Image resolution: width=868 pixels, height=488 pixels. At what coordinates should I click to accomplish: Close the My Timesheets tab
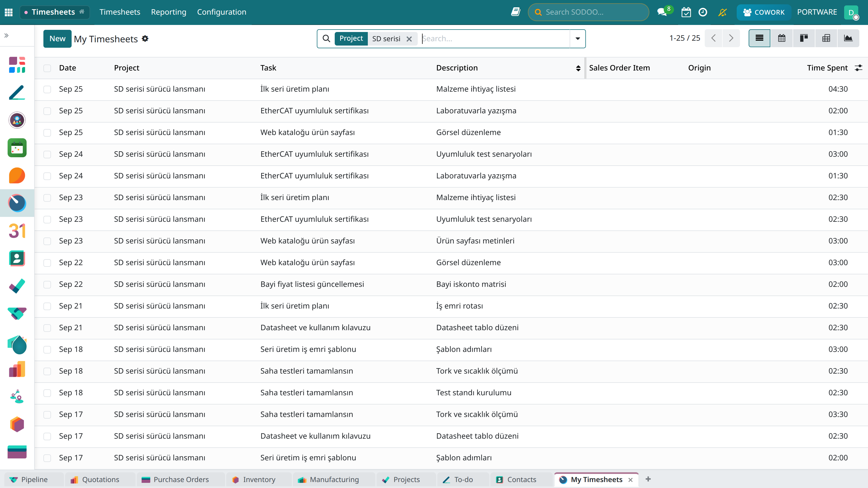tap(630, 480)
